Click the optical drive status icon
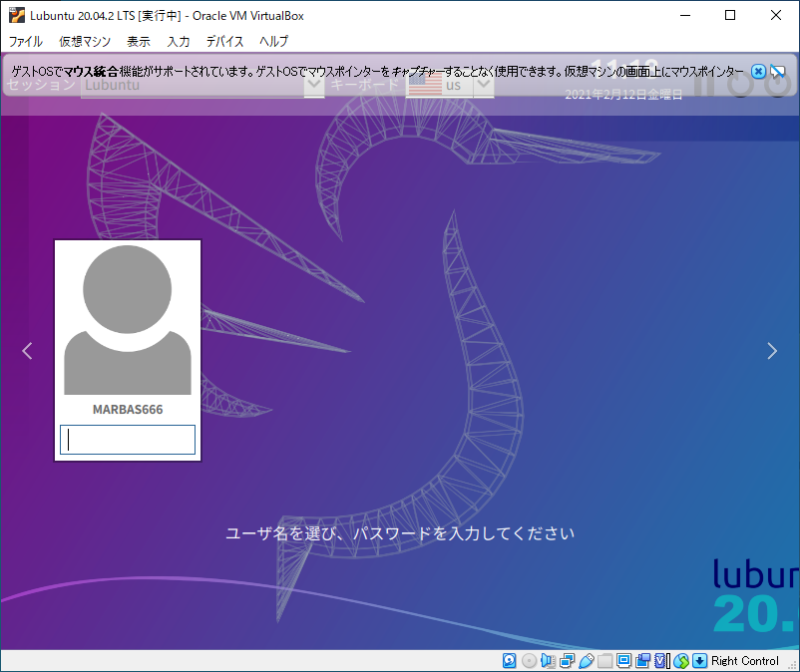Viewport: 800px width, 672px height. click(529, 661)
